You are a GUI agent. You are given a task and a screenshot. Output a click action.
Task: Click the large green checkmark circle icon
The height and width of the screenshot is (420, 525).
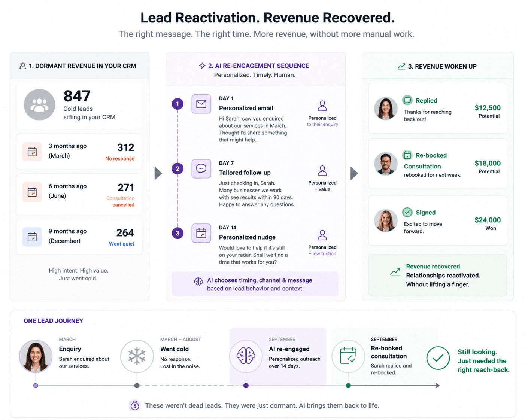(438, 358)
